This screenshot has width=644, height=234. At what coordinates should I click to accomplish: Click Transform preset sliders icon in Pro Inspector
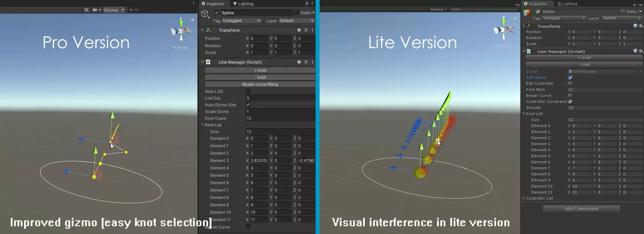[x=306, y=30]
